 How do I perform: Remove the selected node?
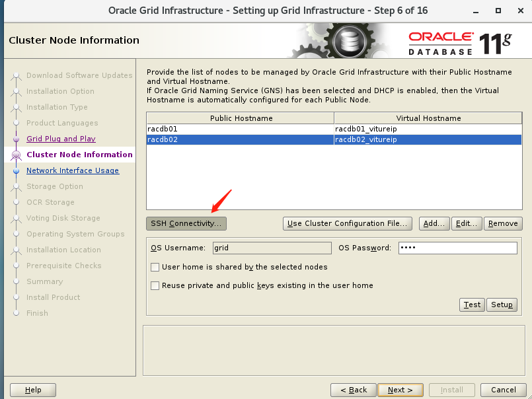(503, 223)
